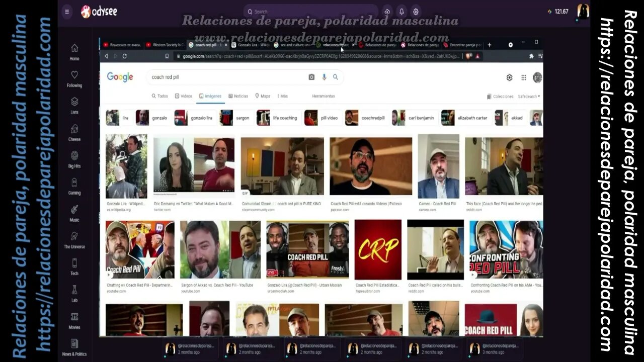Open Odysee settings gear in header

pyautogui.click(x=416, y=12)
